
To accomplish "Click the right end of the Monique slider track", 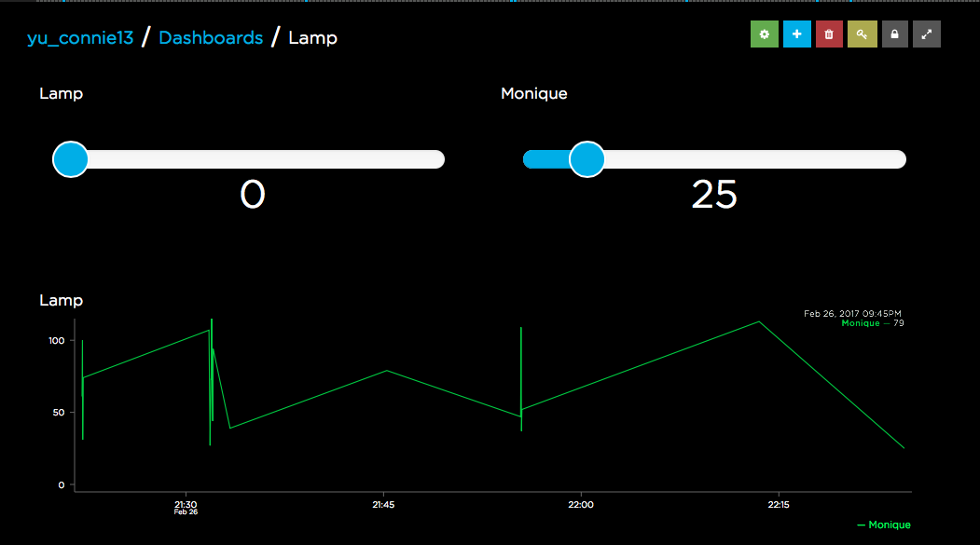I will [x=899, y=159].
